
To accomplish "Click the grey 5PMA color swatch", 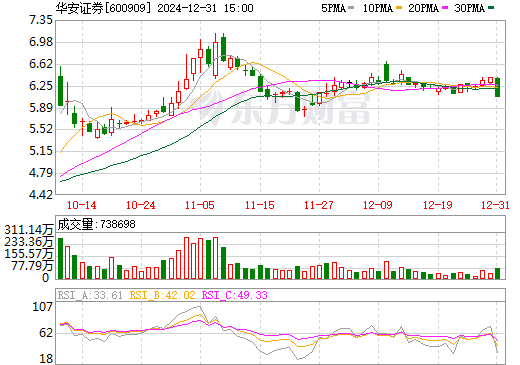I will (351, 8).
